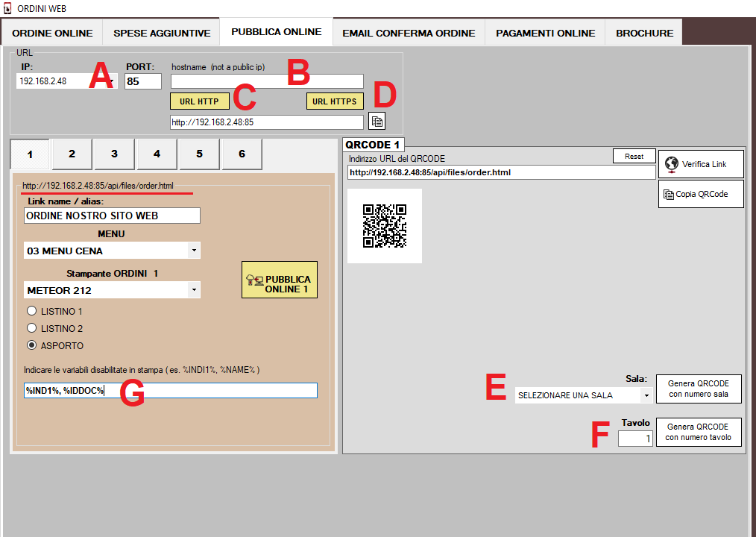Select link tab 6

[x=242, y=154]
